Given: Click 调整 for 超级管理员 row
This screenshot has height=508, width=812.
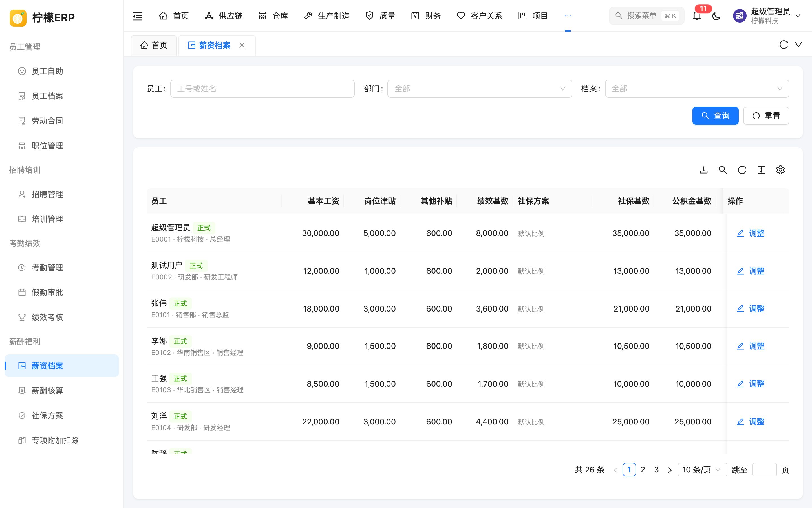Looking at the screenshot, I should pyautogui.click(x=750, y=233).
